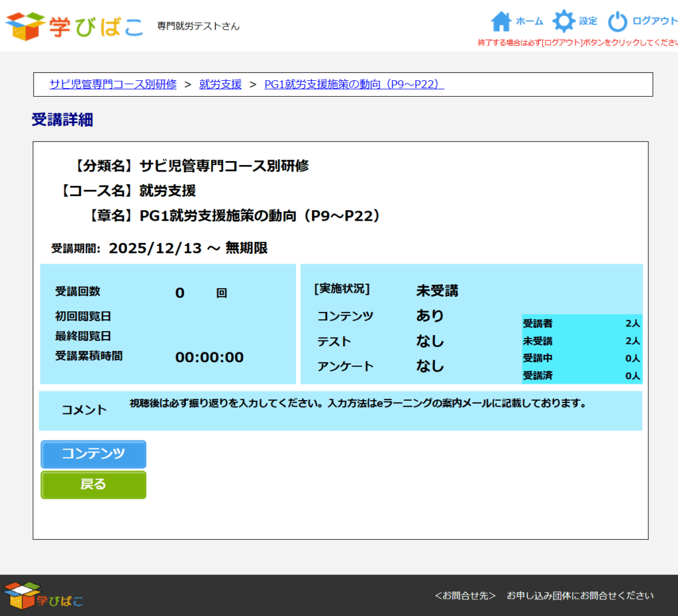Click the 00:00:00 cumulative time value

209,358
